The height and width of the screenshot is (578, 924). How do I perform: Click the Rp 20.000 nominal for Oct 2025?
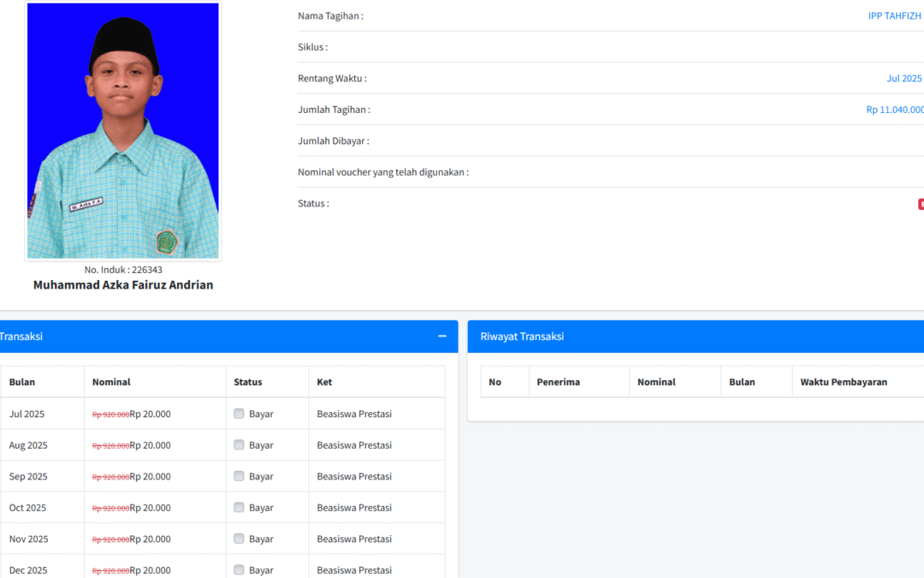(x=151, y=508)
